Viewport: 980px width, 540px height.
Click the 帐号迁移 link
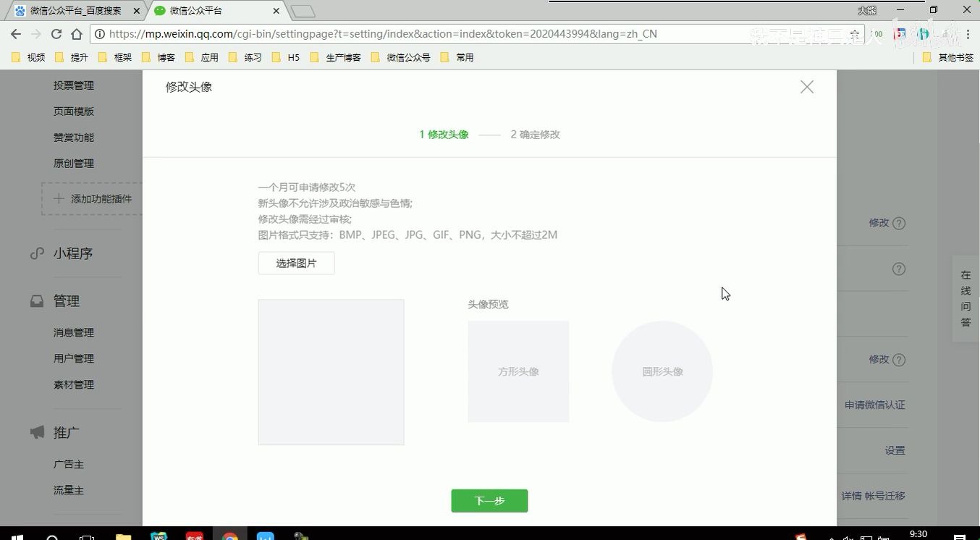point(885,496)
